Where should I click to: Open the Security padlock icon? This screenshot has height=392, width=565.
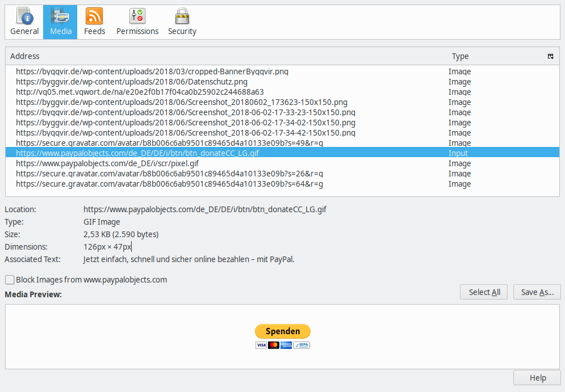(x=182, y=16)
